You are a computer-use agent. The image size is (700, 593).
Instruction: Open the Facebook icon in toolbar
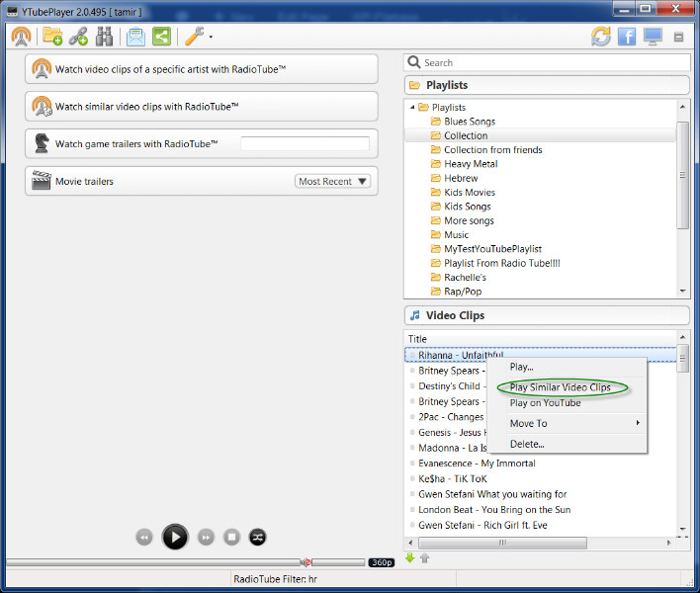(627, 37)
